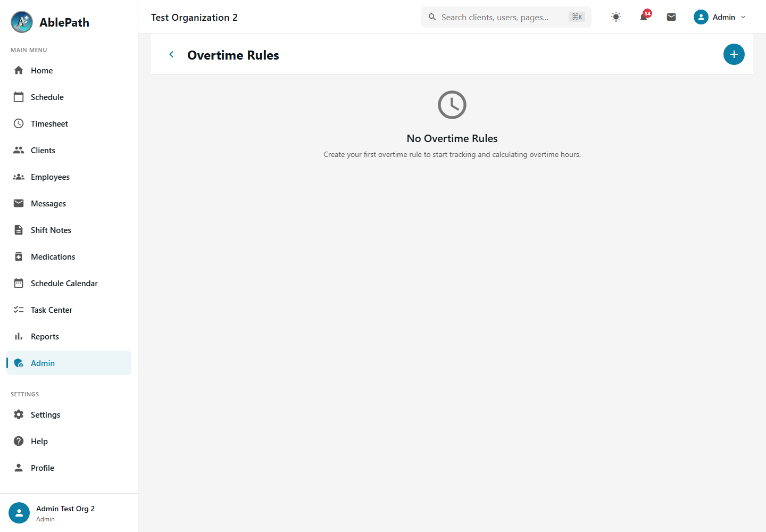Click the Settings gear icon
This screenshot has height=532, width=766.
point(19,414)
